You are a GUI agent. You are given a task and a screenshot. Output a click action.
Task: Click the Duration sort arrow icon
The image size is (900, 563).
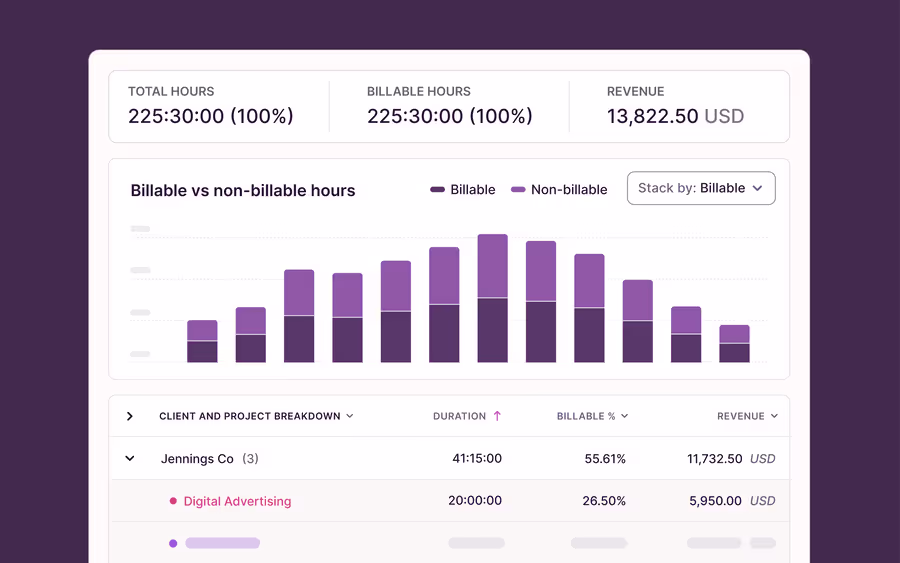click(497, 416)
